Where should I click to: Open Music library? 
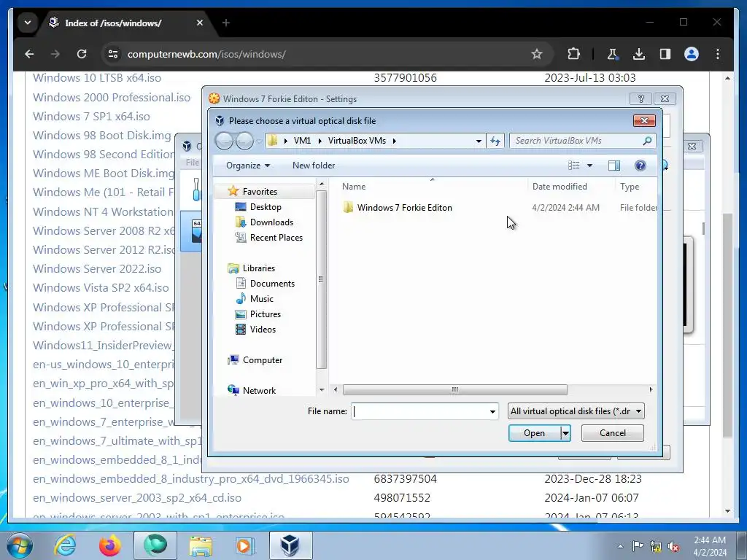click(x=262, y=298)
